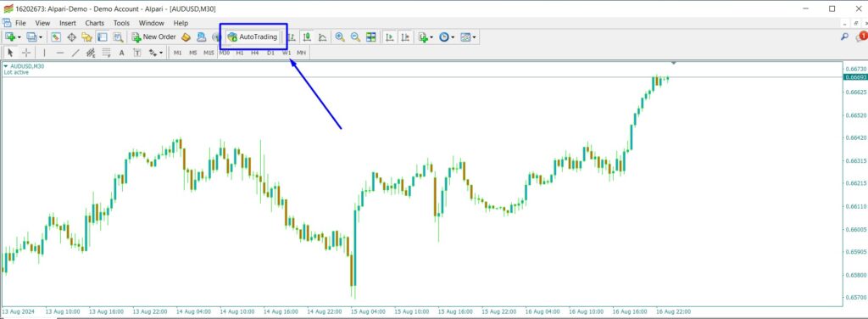868x319 pixels.
Task: Switch chart to candlesticks view
Action: click(307, 37)
